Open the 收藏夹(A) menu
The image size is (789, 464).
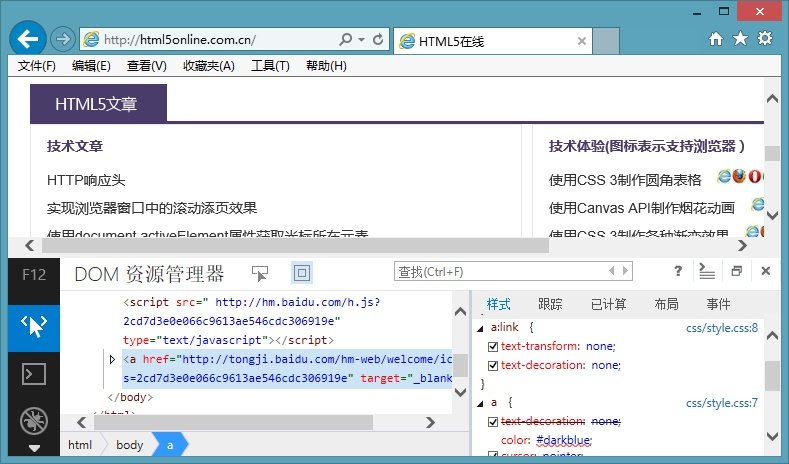tap(209, 66)
